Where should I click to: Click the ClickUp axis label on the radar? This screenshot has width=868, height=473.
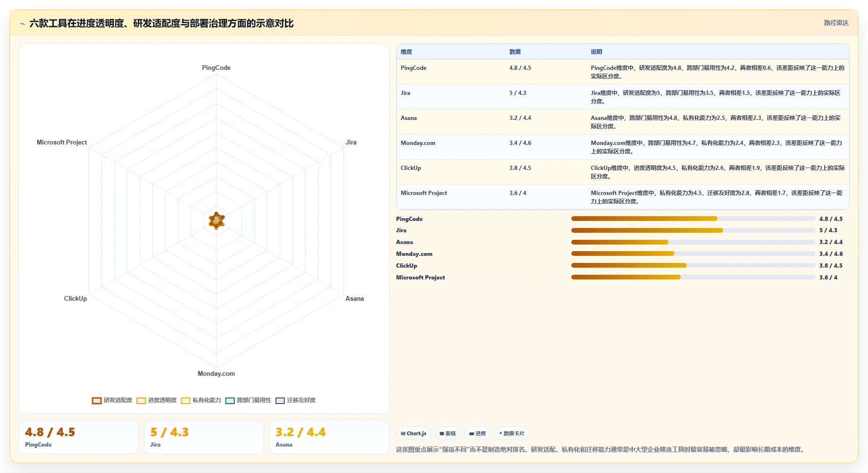click(x=75, y=298)
